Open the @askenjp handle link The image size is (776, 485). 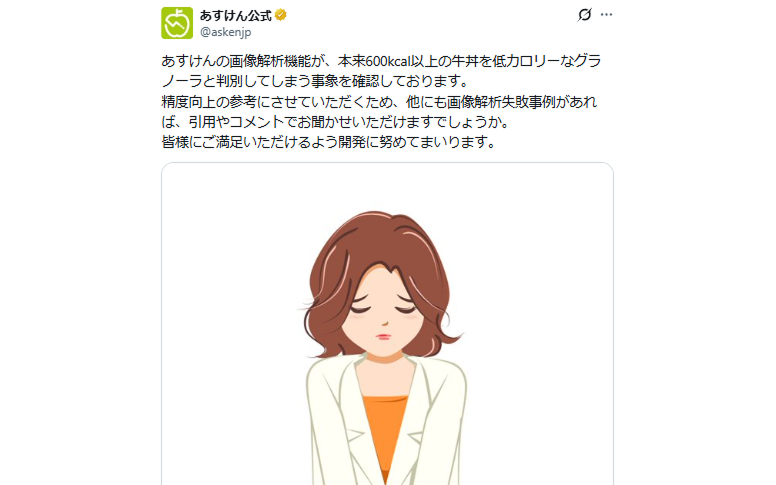click(x=225, y=32)
